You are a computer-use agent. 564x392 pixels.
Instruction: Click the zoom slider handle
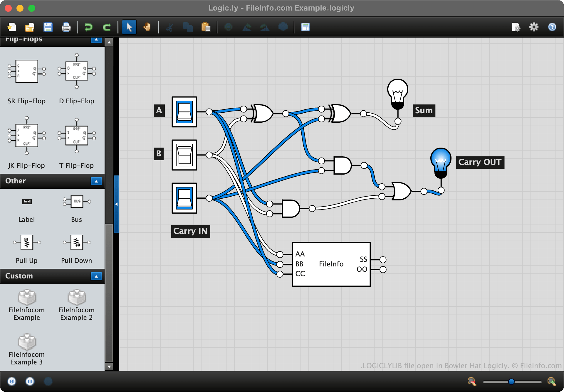(x=511, y=381)
